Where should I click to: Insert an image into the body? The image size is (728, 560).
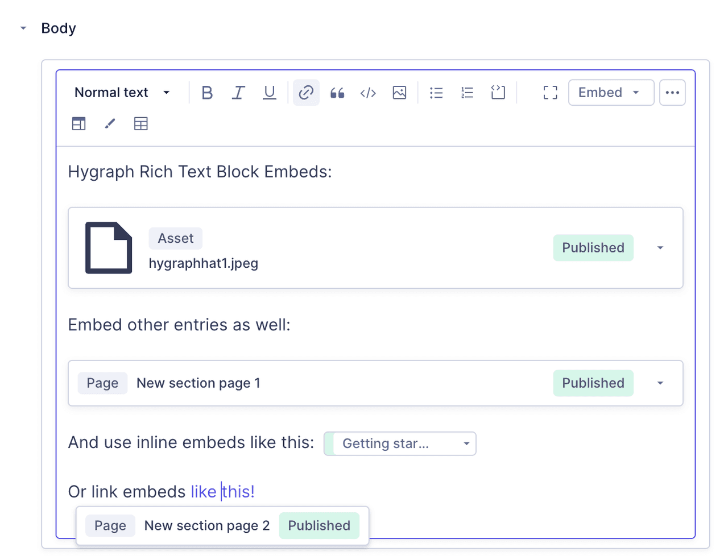click(399, 92)
